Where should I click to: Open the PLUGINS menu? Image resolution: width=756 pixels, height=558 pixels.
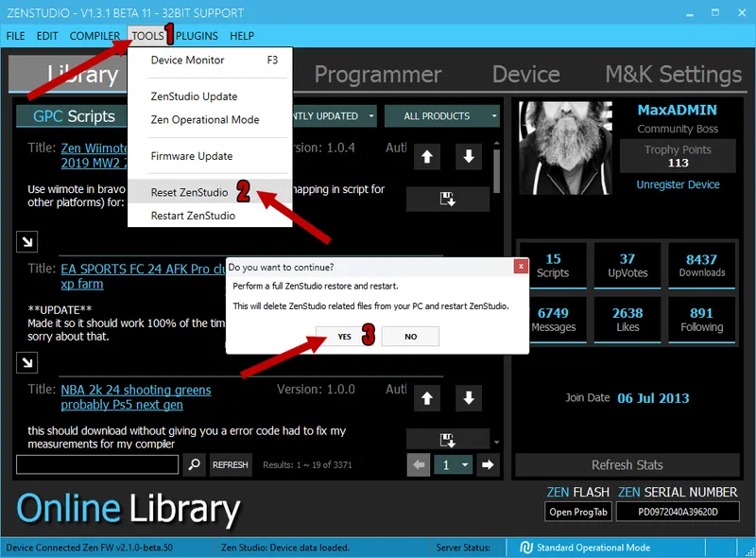click(x=197, y=36)
